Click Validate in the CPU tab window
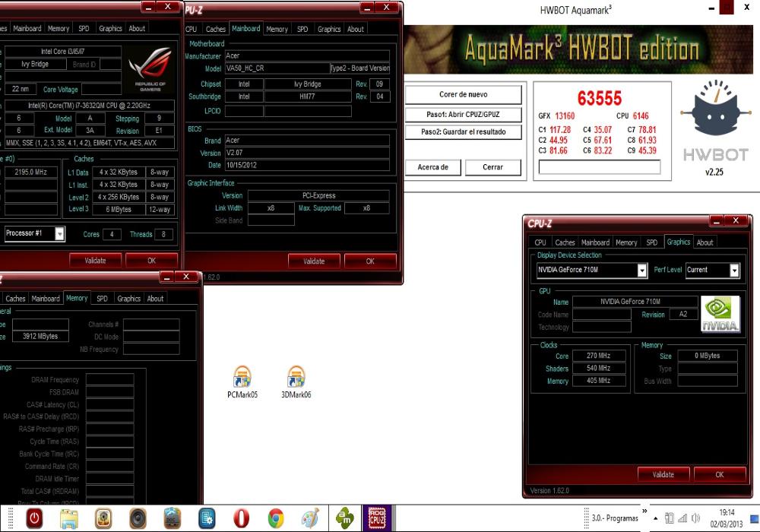The image size is (760, 532). (x=95, y=261)
